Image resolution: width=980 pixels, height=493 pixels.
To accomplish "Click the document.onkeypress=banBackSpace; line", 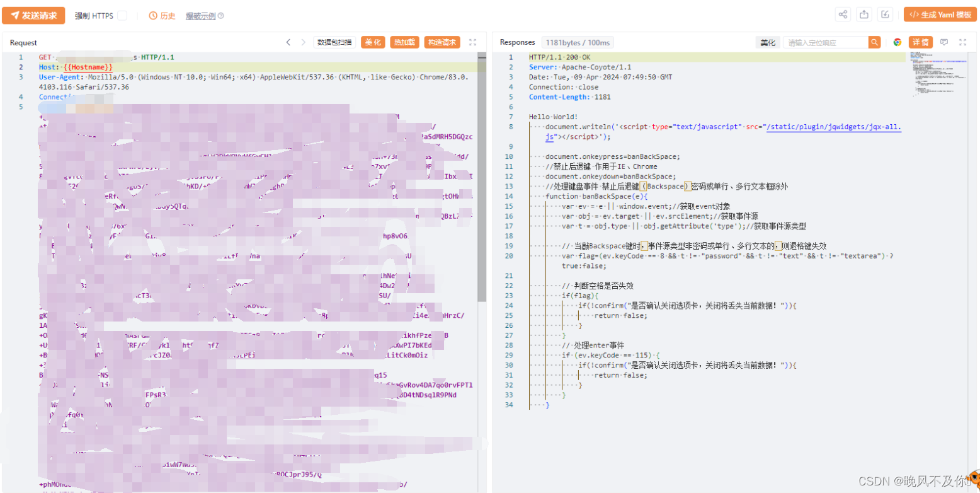I will 613,156.
